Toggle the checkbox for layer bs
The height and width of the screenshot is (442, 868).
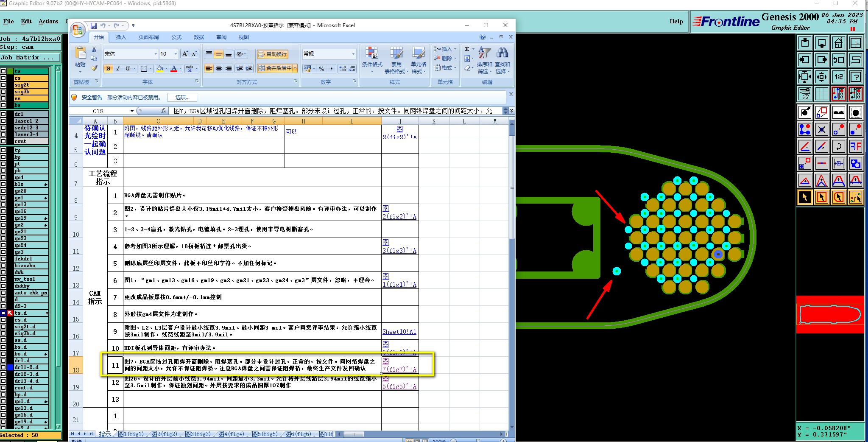coord(4,105)
